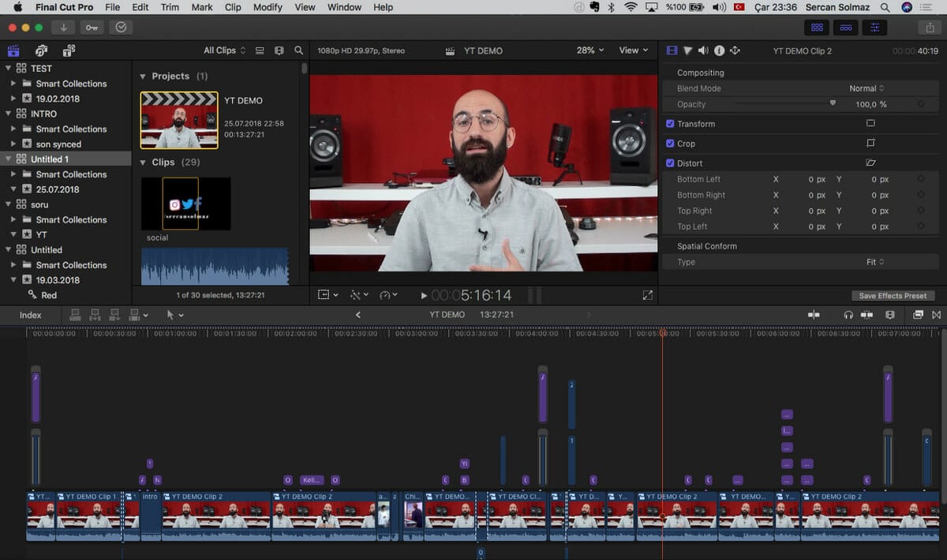Open the info inspector icon
The width and height of the screenshot is (947, 560).
click(x=719, y=50)
